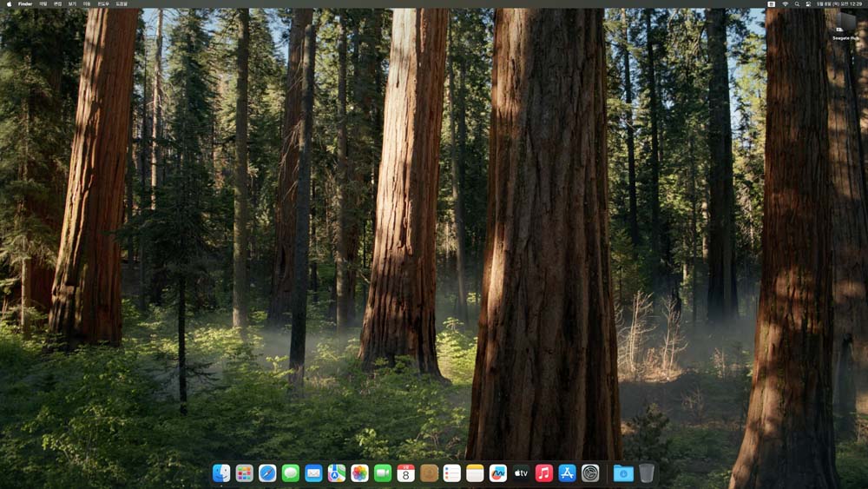Open the Music app in the Dock
This screenshot has width=868, height=489.
tap(544, 473)
